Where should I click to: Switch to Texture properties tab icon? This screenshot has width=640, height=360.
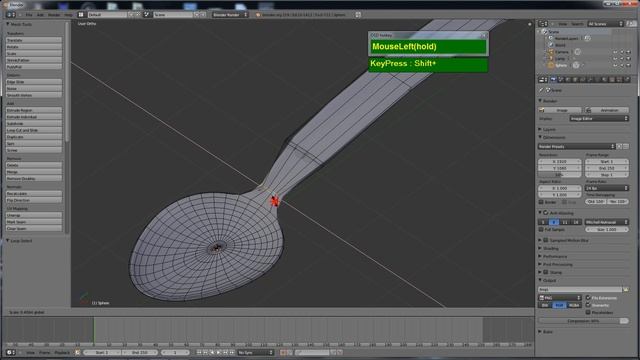(x=612, y=80)
